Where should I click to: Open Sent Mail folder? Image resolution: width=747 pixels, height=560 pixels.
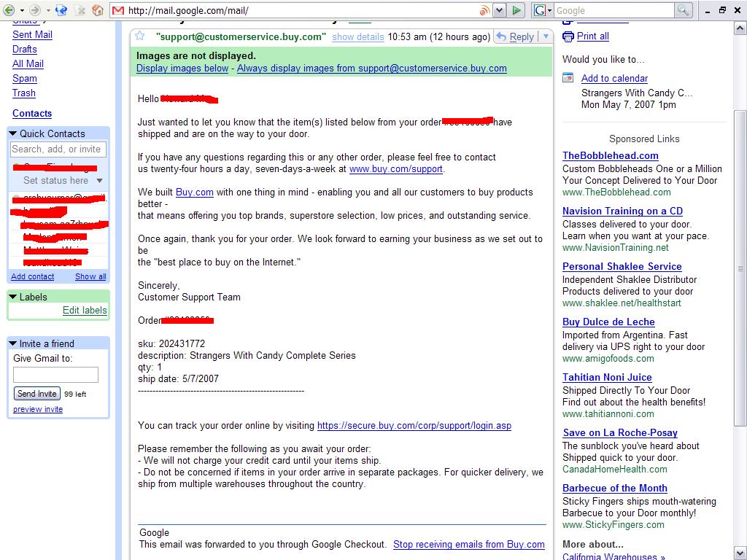point(32,34)
